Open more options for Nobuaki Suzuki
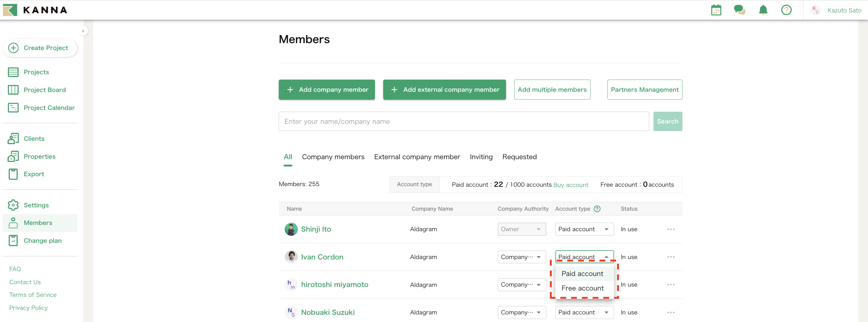Viewport: 868px width, 322px height. (671, 313)
